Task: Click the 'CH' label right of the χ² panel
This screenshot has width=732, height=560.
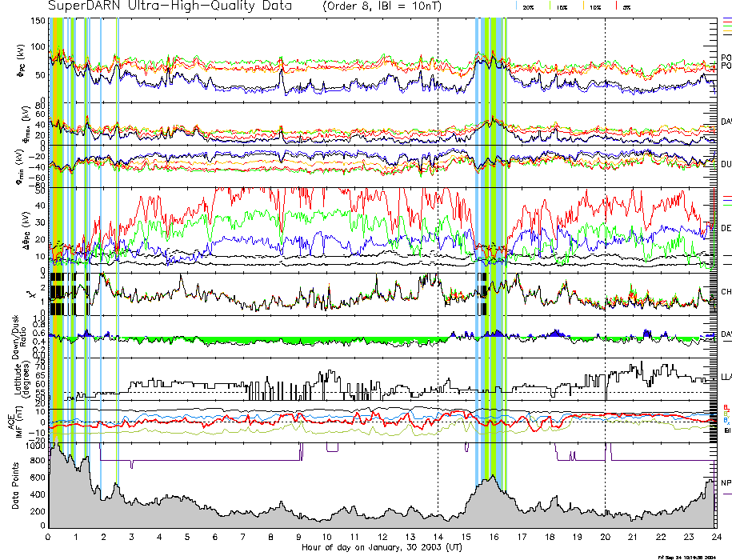Action: point(726,292)
